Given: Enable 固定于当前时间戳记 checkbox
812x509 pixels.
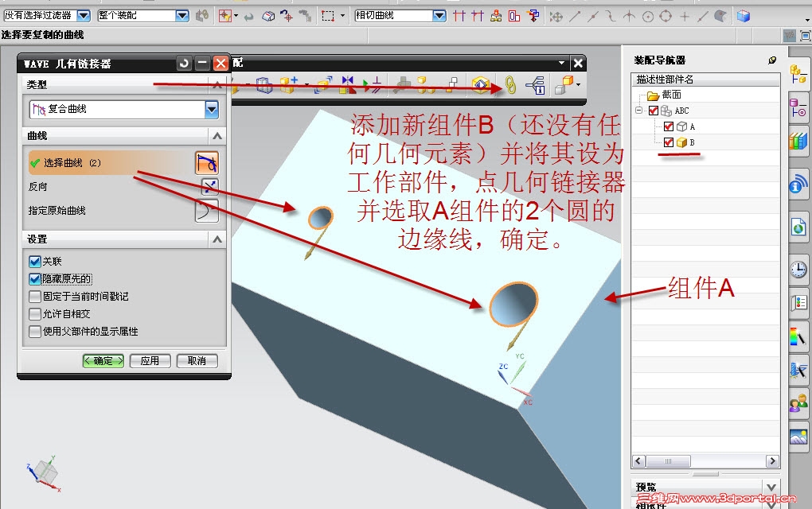Looking at the screenshot, I should coord(35,297).
